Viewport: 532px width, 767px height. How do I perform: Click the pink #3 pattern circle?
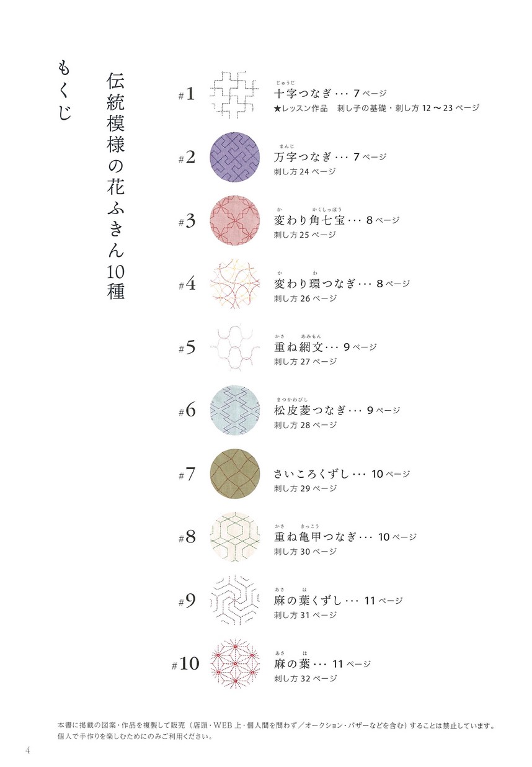[x=234, y=220]
